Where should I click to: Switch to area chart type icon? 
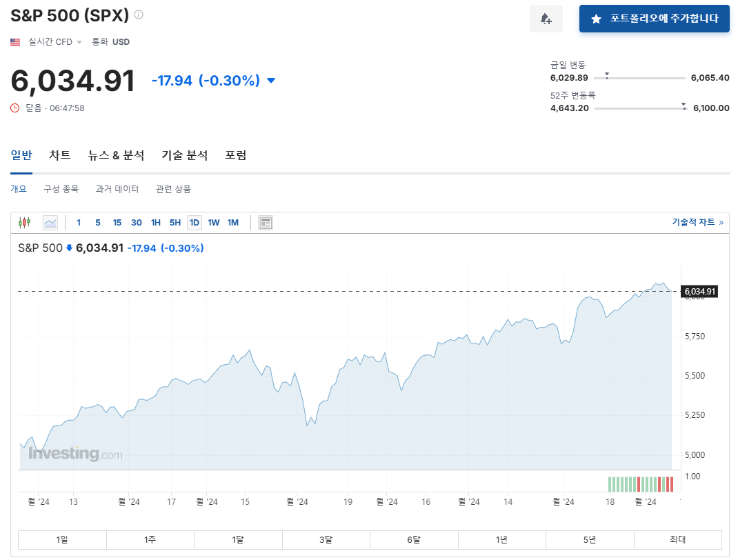point(50,223)
